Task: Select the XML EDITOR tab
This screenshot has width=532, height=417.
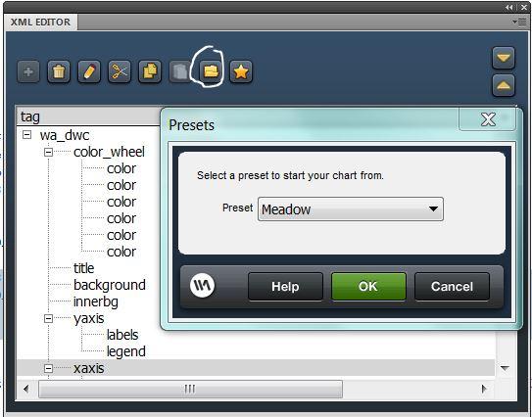Action: coord(41,23)
